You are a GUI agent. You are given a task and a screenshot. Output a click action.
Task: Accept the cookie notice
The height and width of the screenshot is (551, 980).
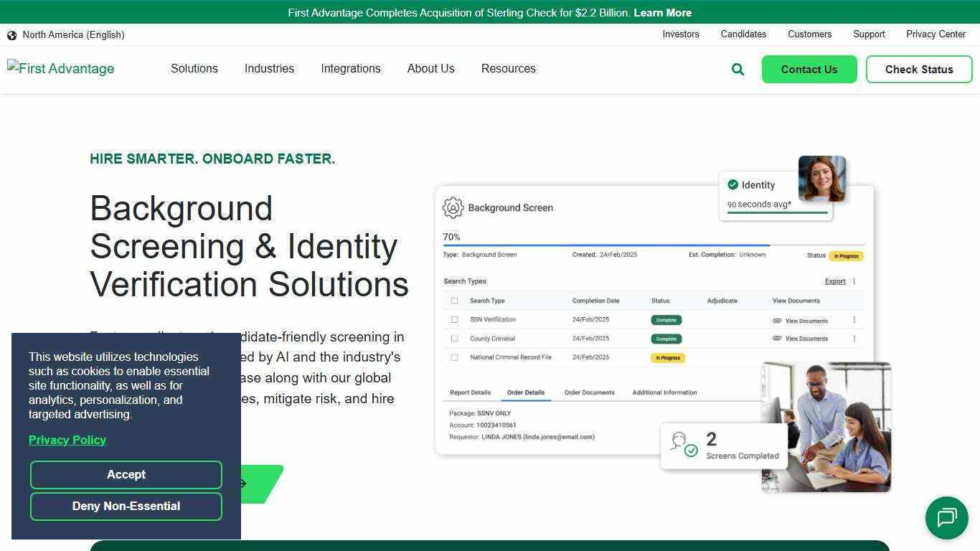tap(126, 474)
